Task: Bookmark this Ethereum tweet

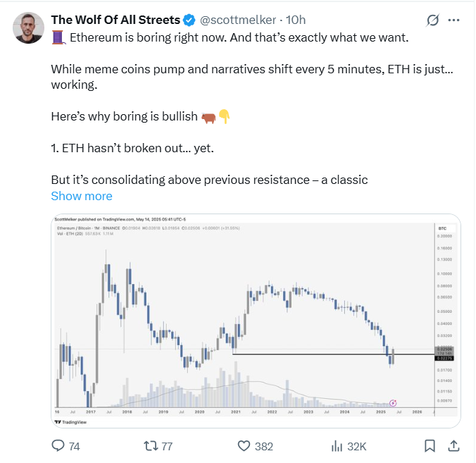Action: pyautogui.click(x=430, y=445)
